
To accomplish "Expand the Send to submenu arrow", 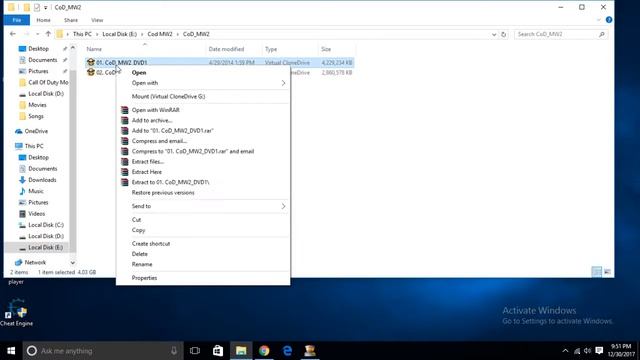I will (283, 206).
